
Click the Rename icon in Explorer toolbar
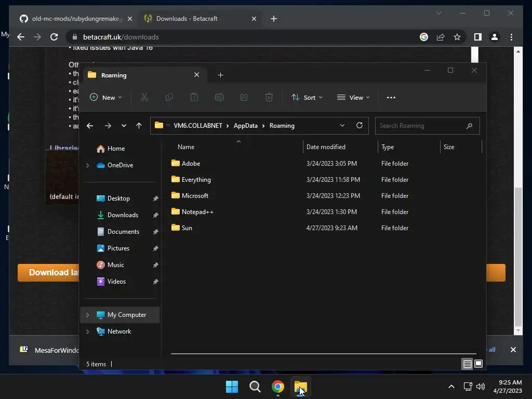tap(219, 97)
